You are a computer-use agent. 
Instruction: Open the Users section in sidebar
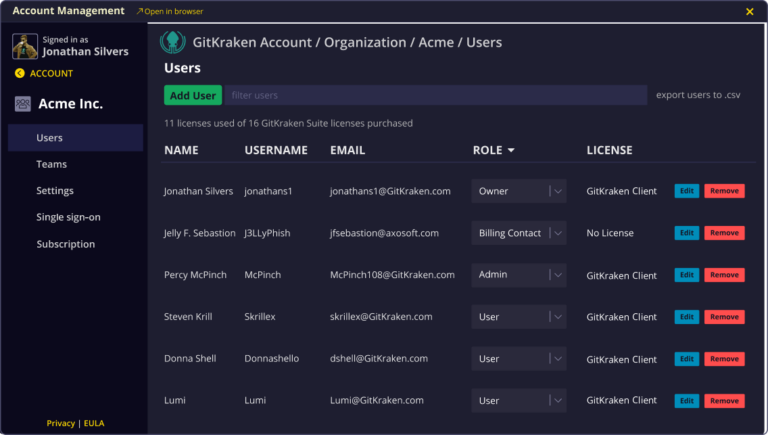click(x=75, y=138)
